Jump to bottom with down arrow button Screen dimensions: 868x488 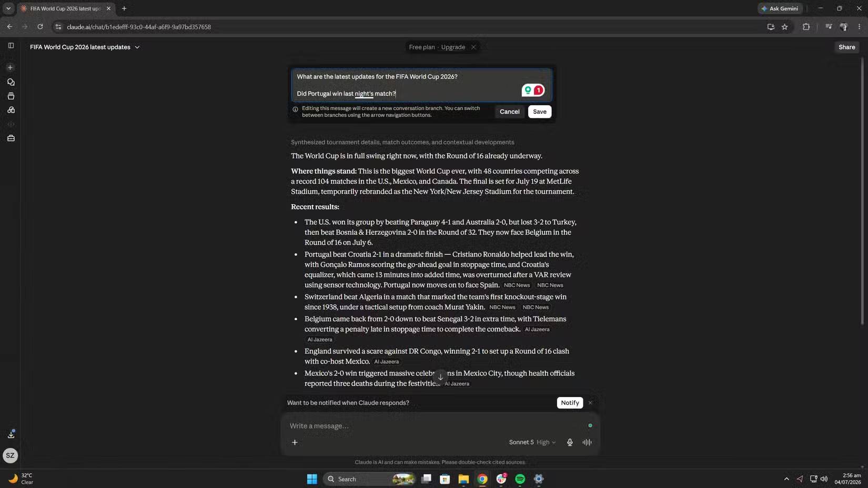point(440,377)
